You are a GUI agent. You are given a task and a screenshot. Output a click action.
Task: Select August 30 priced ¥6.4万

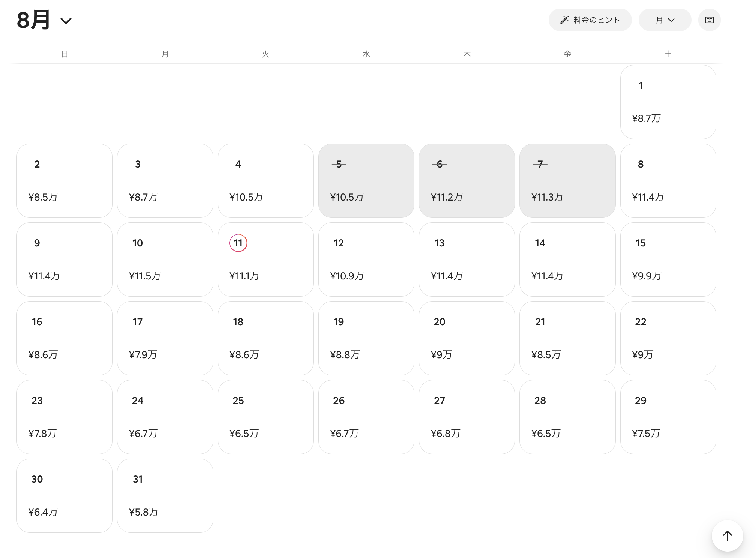click(x=64, y=495)
